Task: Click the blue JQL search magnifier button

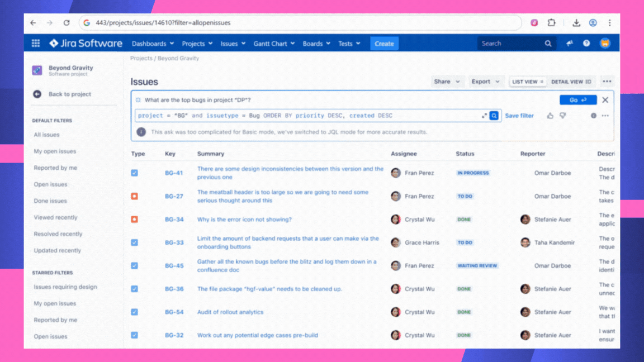Action: pos(494,116)
